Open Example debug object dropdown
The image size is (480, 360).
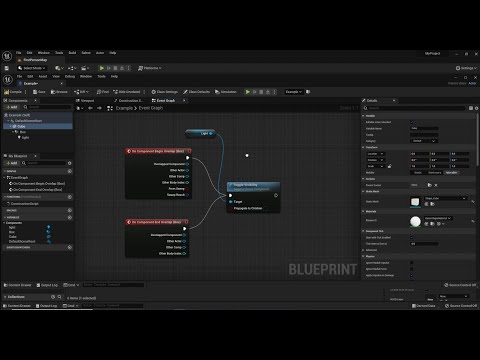pyautogui.click(x=293, y=92)
